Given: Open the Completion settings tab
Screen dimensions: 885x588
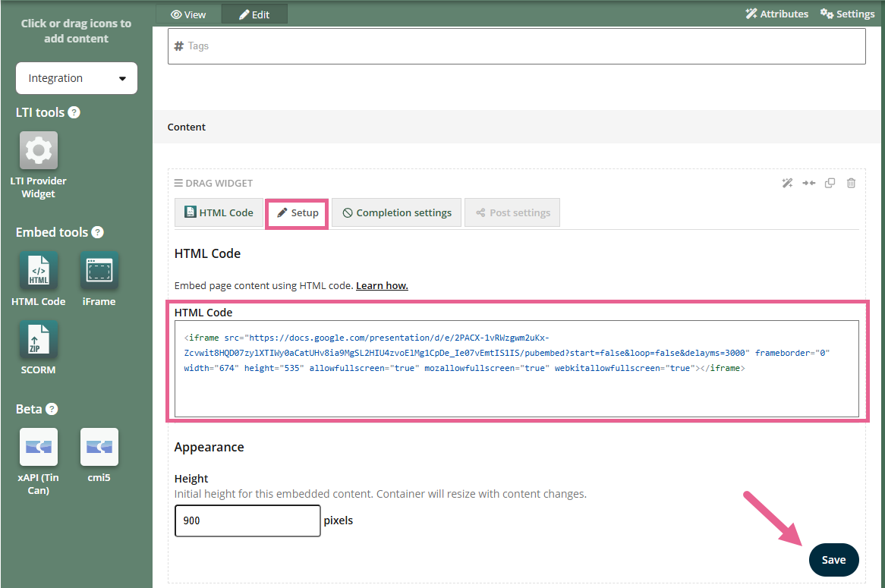Looking at the screenshot, I should click(397, 212).
